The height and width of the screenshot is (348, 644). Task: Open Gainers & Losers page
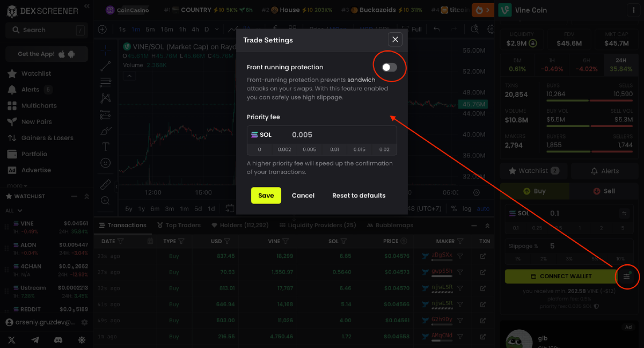pyautogui.click(x=47, y=138)
